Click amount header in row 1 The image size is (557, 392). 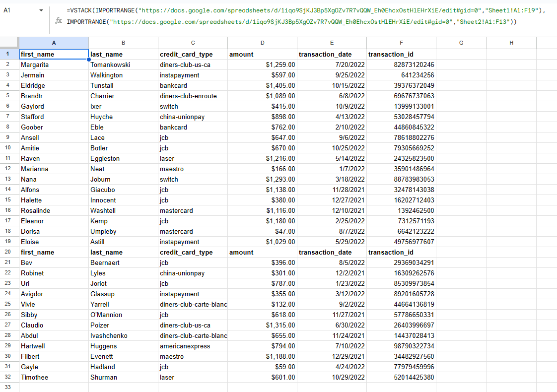tap(262, 54)
